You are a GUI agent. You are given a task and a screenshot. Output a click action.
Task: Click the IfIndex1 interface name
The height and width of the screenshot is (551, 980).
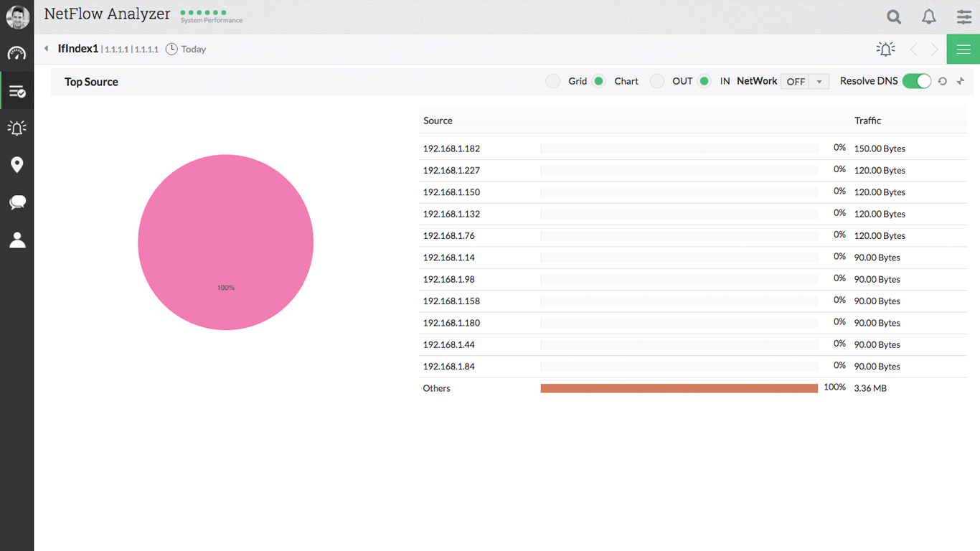(x=78, y=49)
